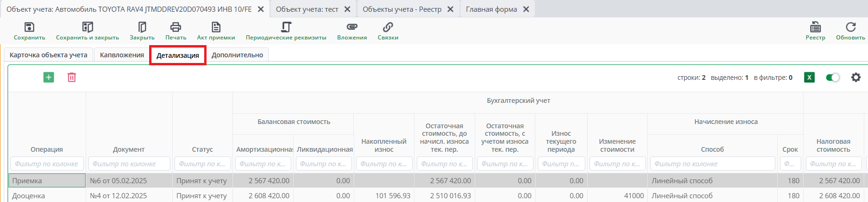This screenshot has height=202, width=868.
Task: Click the green add row plus icon
Action: click(x=48, y=78)
